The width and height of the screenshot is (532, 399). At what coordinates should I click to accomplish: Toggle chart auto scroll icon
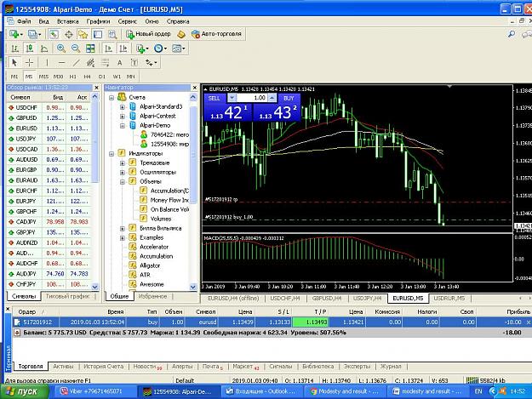[x=109, y=48]
